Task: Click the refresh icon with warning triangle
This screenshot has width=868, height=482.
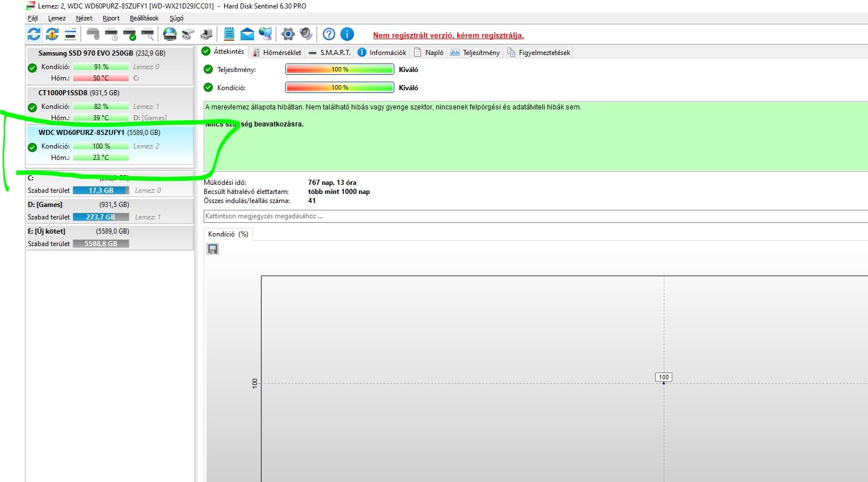Action: tap(52, 34)
